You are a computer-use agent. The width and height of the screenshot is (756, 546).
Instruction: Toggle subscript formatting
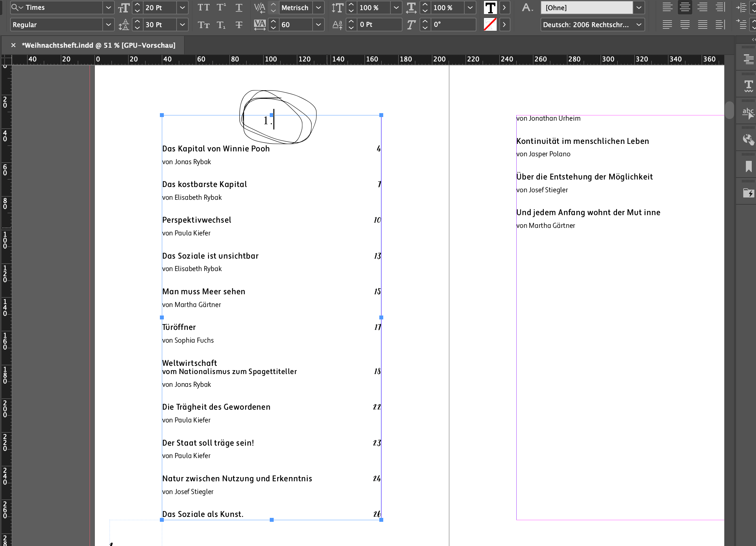click(x=221, y=24)
